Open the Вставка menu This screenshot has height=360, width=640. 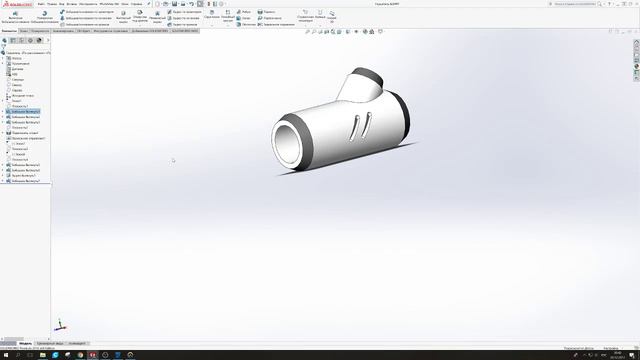click(x=71, y=4)
